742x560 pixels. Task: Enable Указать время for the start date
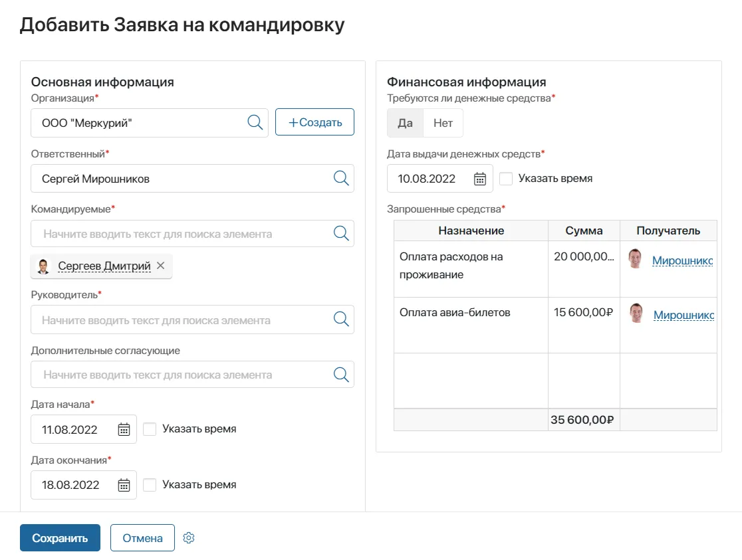click(150, 428)
